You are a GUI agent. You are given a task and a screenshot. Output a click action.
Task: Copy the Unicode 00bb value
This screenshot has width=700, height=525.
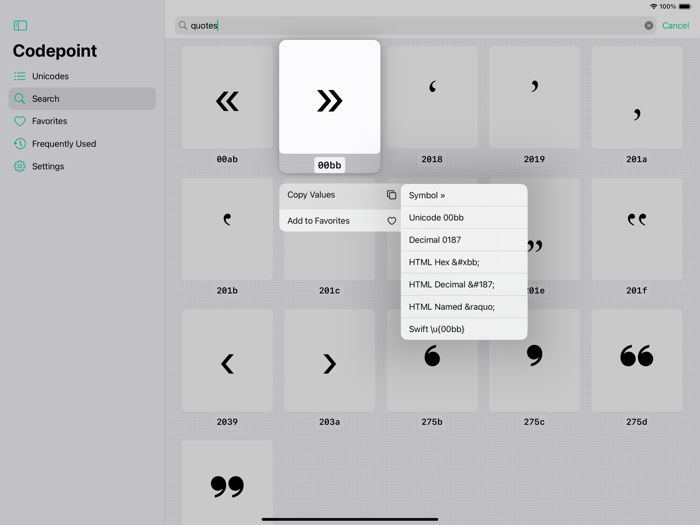point(464,217)
